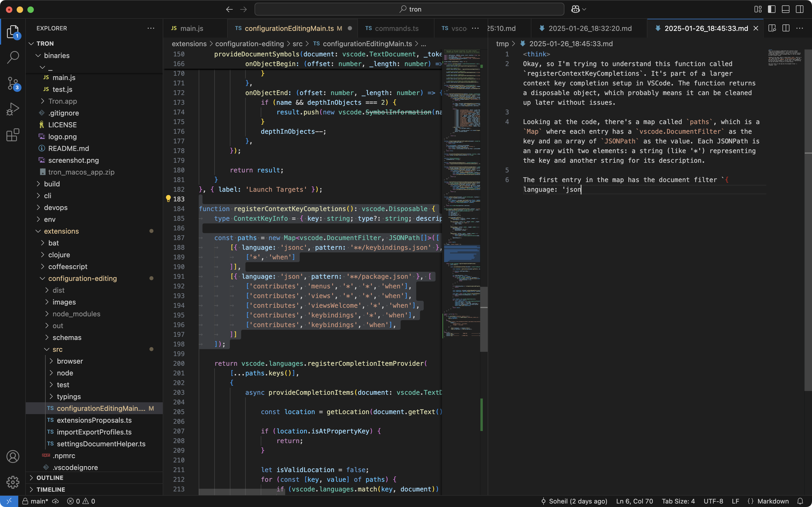Image resolution: width=812 pixels, height=507 pixels.
Task: Open the Extensions view
Action: coord(13,135)
